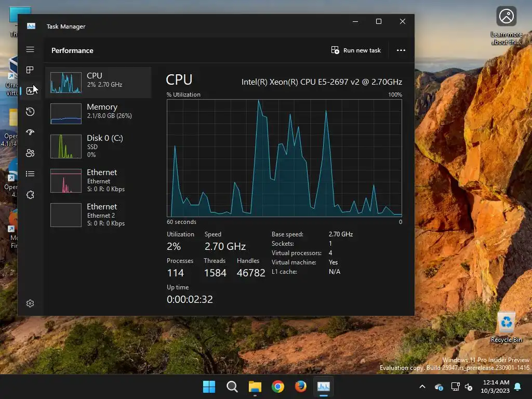Select the CPU performance entry

(98, 83)
